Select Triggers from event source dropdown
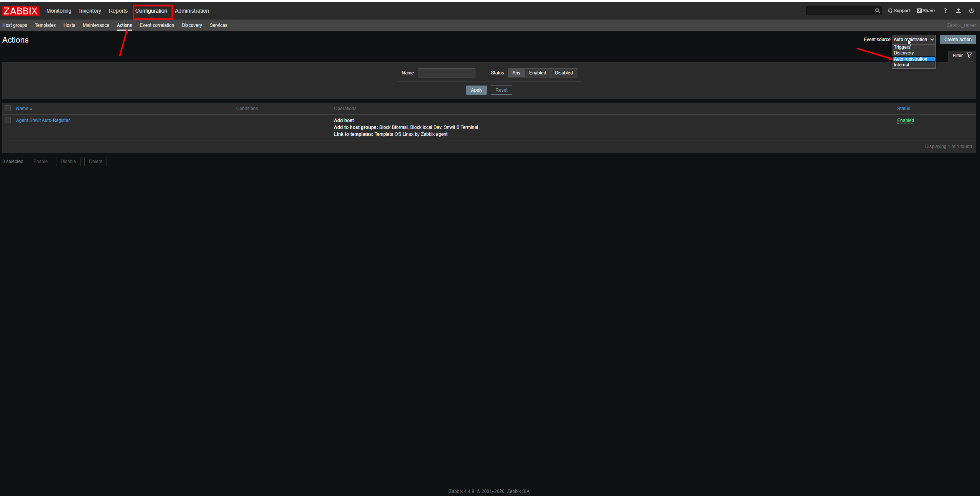Screen dimensions: 980x496 pyautogui.click(x=902, y=47)
